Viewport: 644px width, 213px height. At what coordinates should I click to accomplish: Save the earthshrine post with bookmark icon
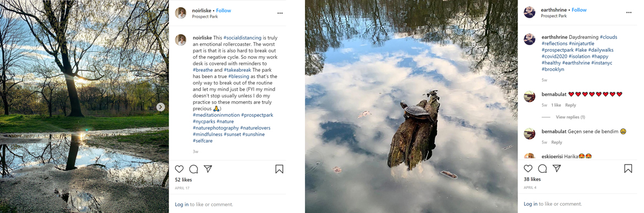[628, 168]
